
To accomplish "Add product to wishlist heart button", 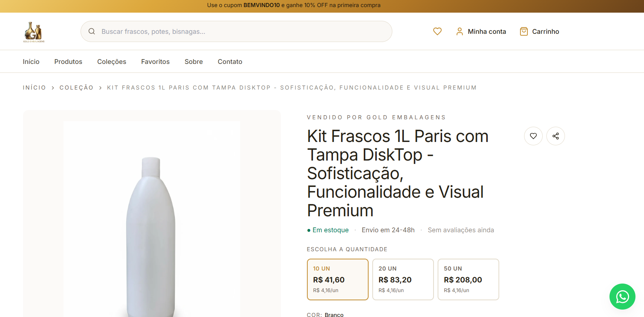I will click(533, 136).
